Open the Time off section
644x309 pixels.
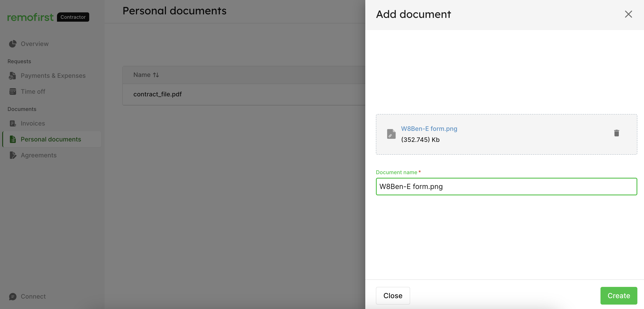pyautogui.click(x=33, y=92)
